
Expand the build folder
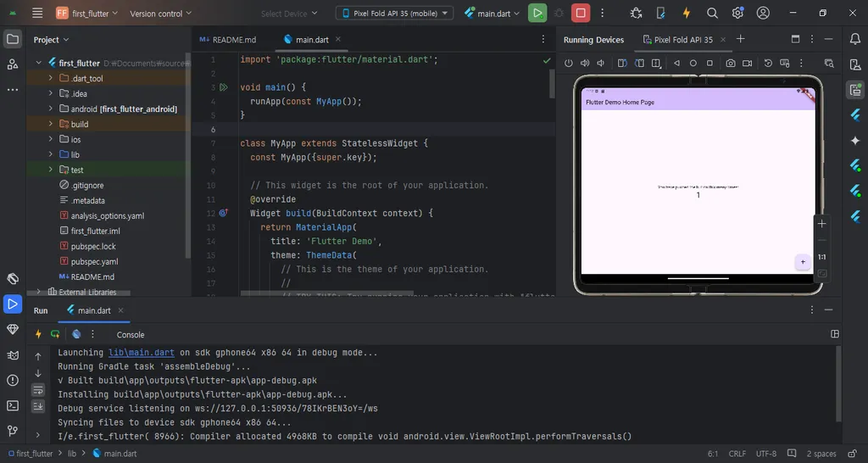[50, 124]
